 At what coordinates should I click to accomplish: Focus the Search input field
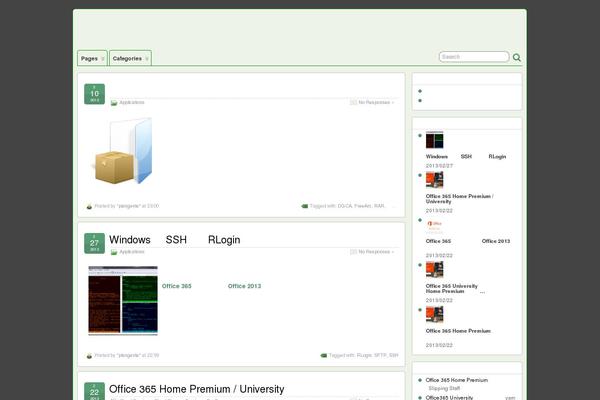[x=474, y=57]
